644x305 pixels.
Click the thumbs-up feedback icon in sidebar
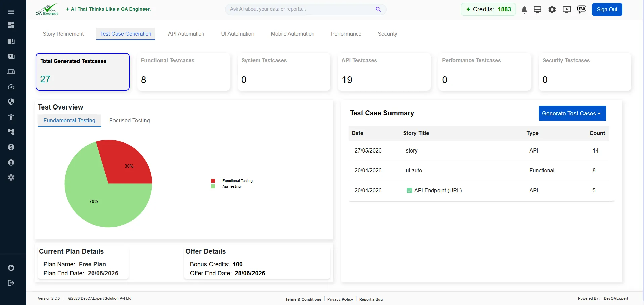point(11,268)
